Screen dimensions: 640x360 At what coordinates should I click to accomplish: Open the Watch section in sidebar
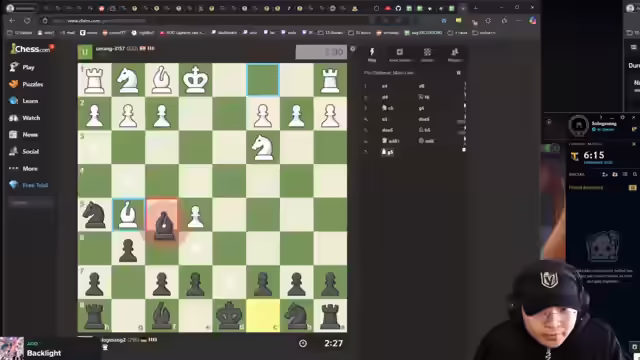pos(24,118)
